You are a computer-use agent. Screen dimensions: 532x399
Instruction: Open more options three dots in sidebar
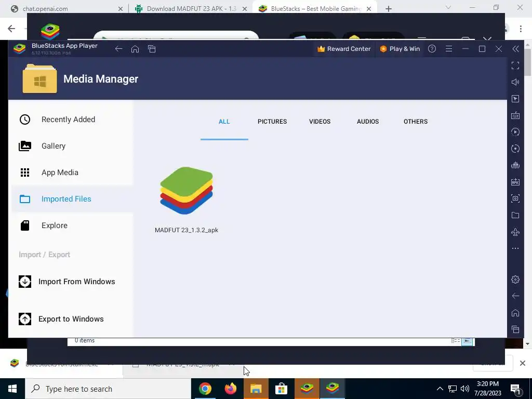click(515, 248)
